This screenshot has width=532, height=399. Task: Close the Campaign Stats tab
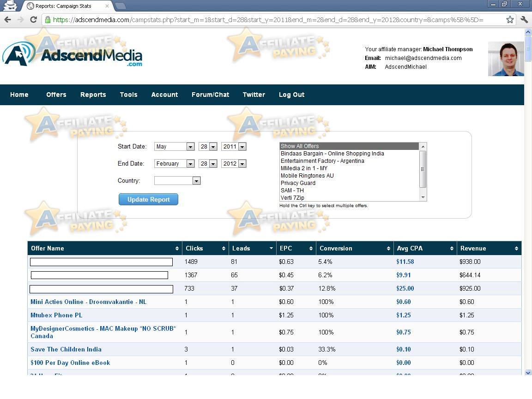point(107,6)
